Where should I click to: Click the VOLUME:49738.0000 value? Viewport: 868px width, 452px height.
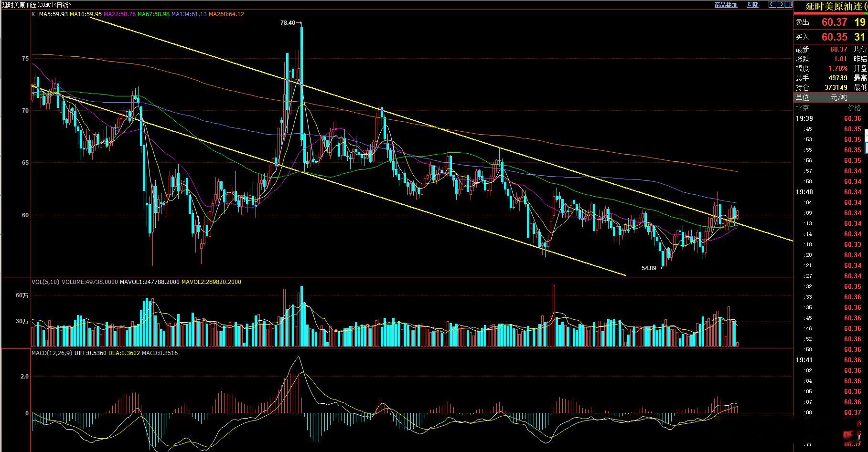point(89,282)
